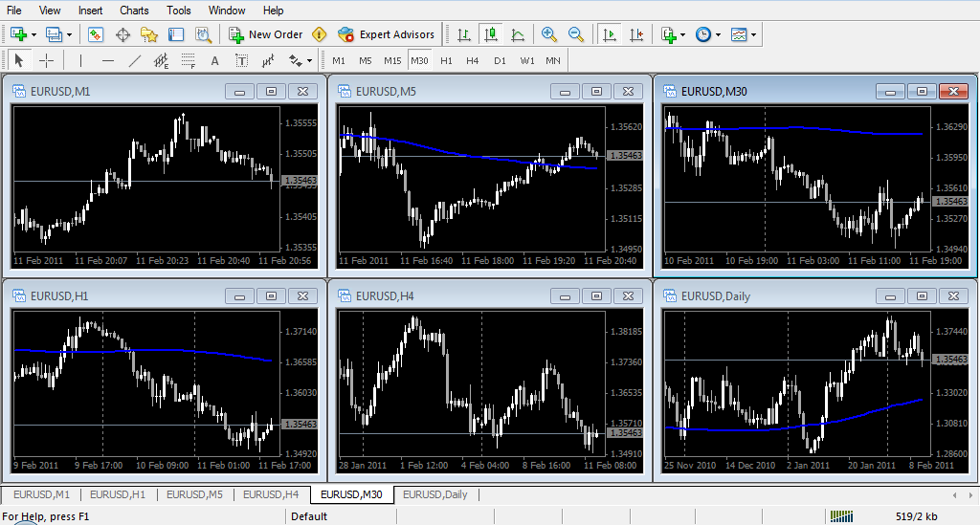Expand the Templates dropdown arrow
The height and width of the screenshot is (525, 980).
click(x=753, y=34)
